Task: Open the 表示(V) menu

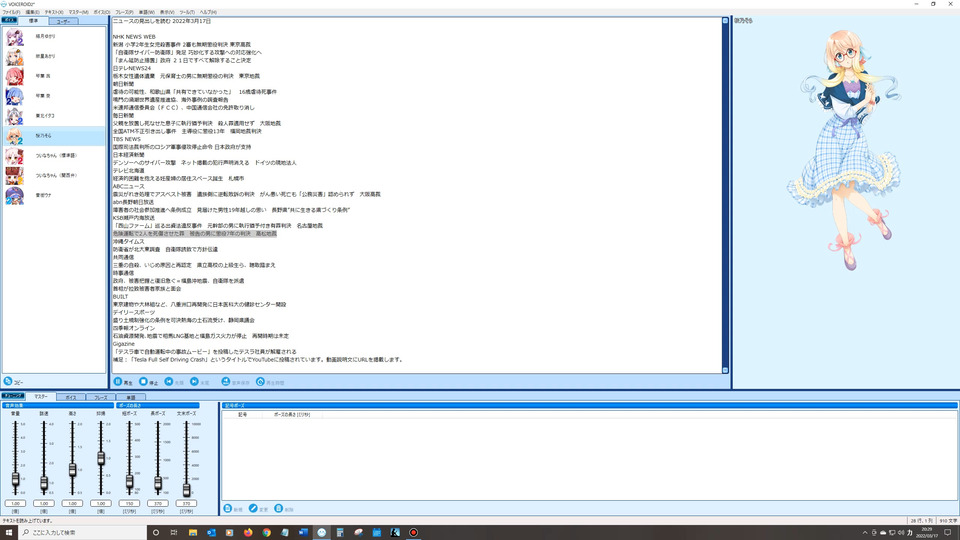Action: [167, 12]
